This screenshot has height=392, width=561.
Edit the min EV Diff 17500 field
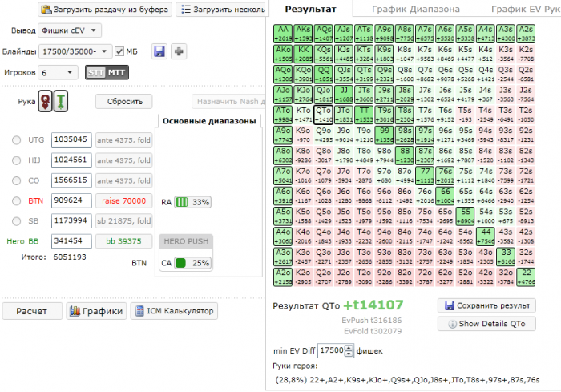point(332,350)
